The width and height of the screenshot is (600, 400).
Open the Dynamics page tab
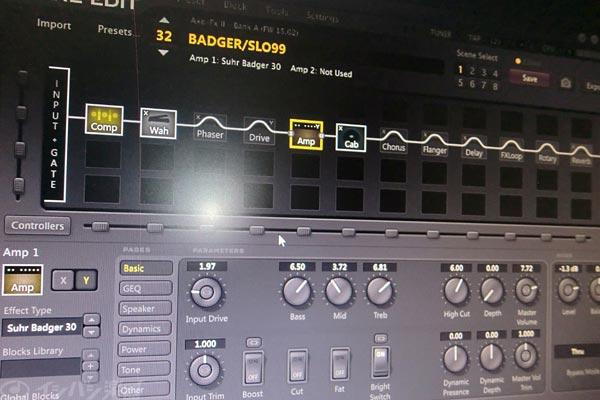[x=145, y=329]
